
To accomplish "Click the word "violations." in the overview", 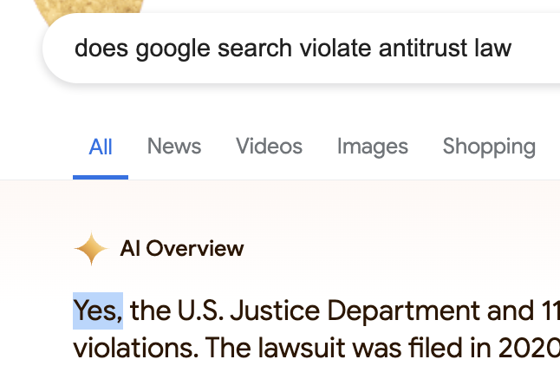I will pos(136,348).
